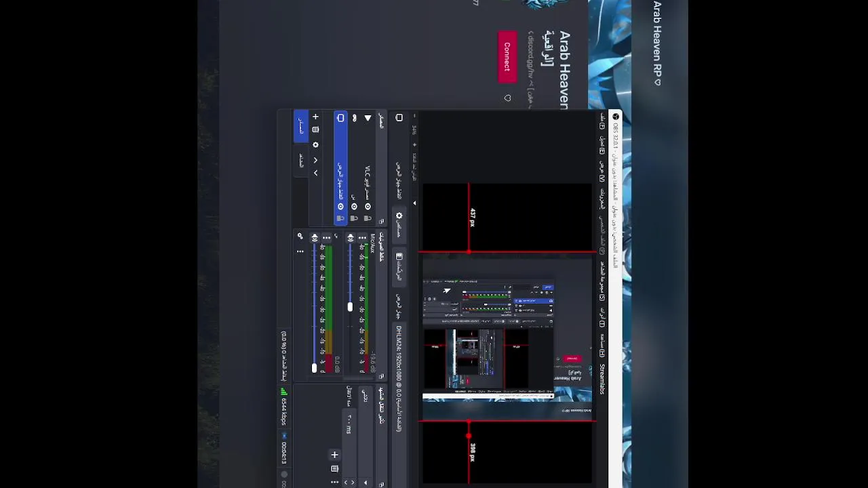Click the Arab Heaven RP window title

(x=657, y=43)
